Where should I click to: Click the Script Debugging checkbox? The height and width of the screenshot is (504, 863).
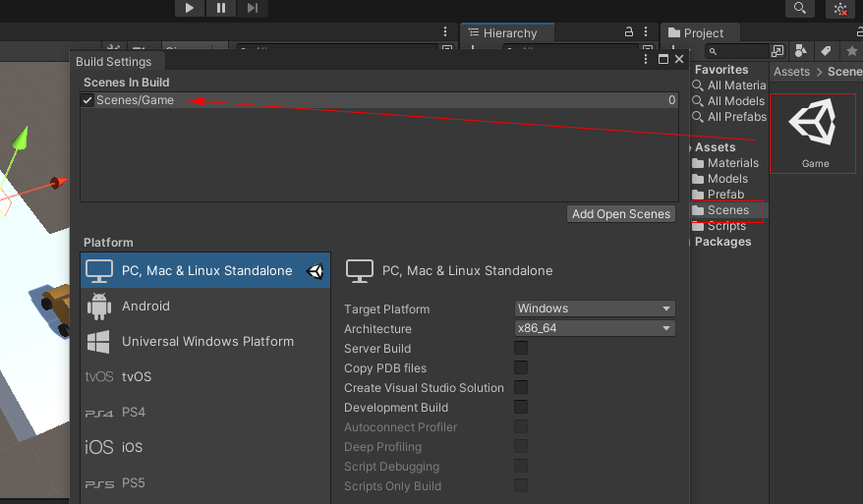click(x=521, y=466)
